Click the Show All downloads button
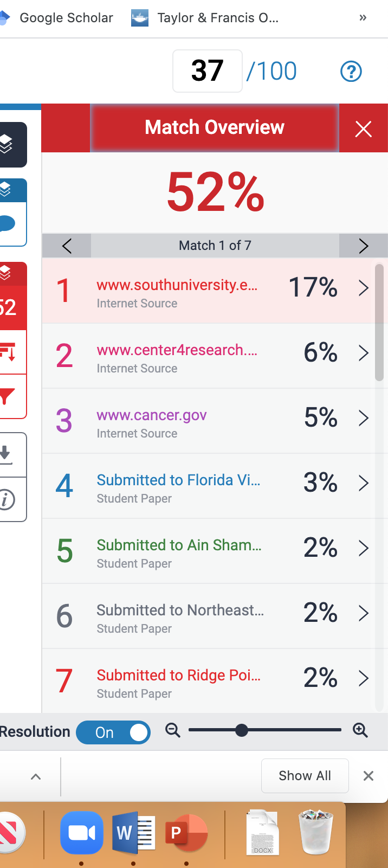Viewport: 388px width, 868px height. tap(305, 776)
